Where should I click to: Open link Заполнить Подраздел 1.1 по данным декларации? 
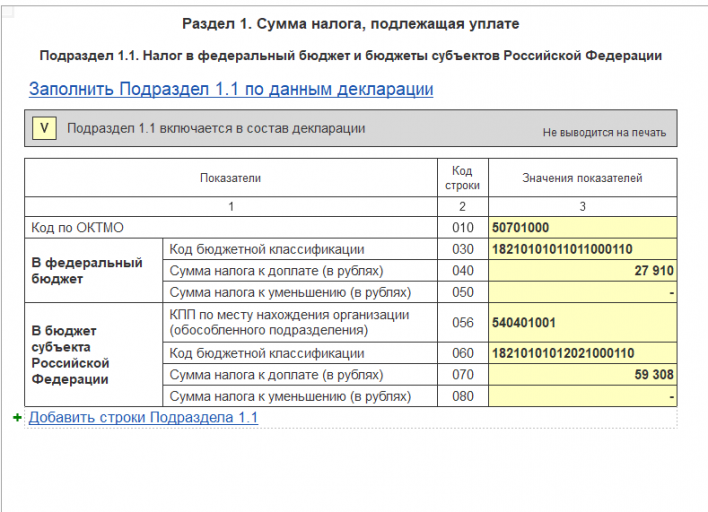[231, 89]
